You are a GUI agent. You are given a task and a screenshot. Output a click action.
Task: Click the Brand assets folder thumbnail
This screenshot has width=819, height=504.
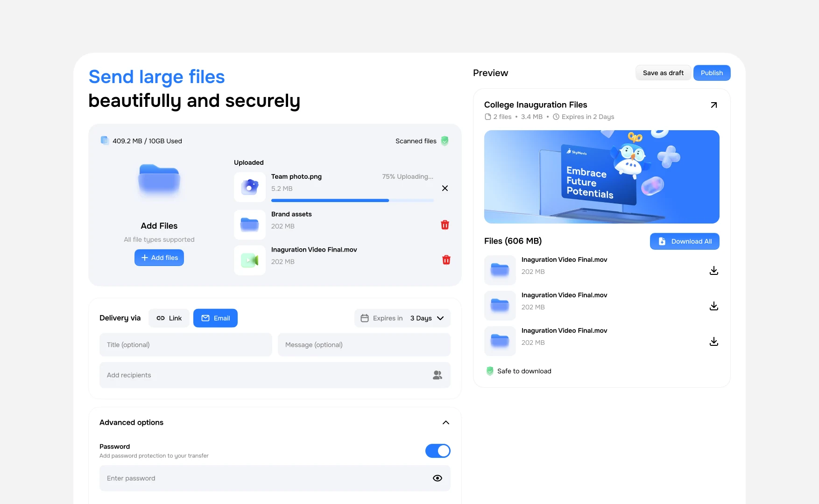coord(250,225)
